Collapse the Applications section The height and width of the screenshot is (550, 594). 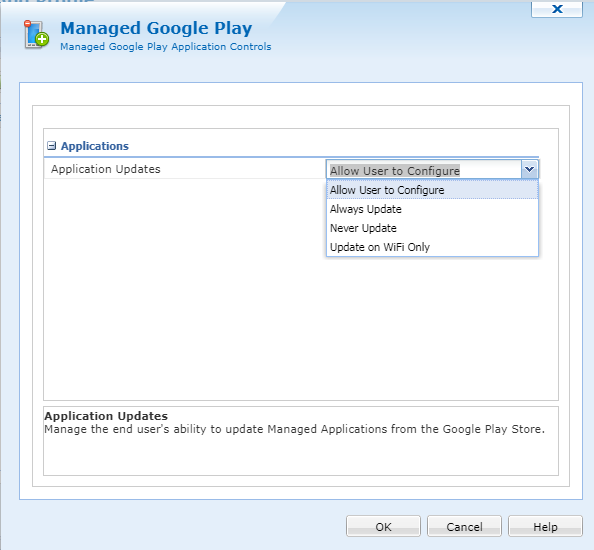point(52,146)
